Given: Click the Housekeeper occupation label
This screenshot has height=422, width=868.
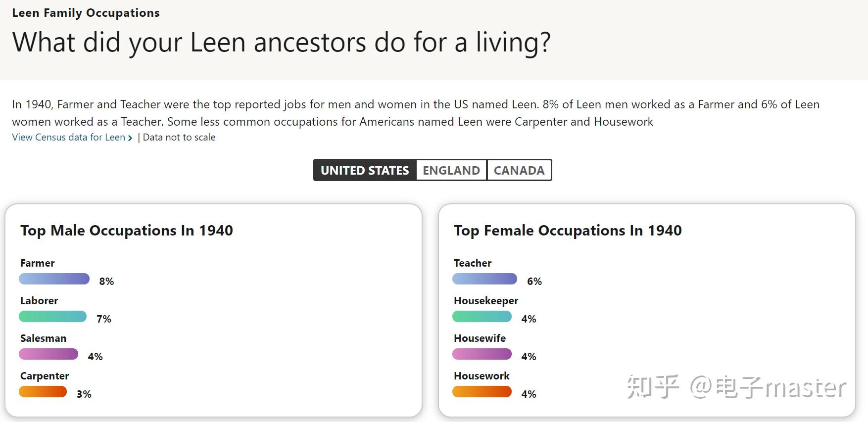Looking at the screenshot, I should [486, 301].
